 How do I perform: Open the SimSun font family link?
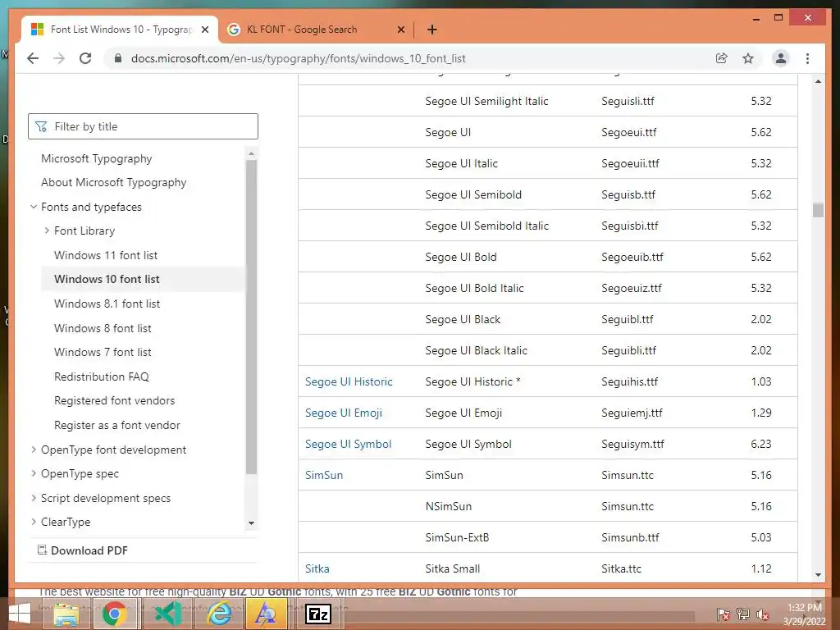pyautogui.click(x=324, y=475)
